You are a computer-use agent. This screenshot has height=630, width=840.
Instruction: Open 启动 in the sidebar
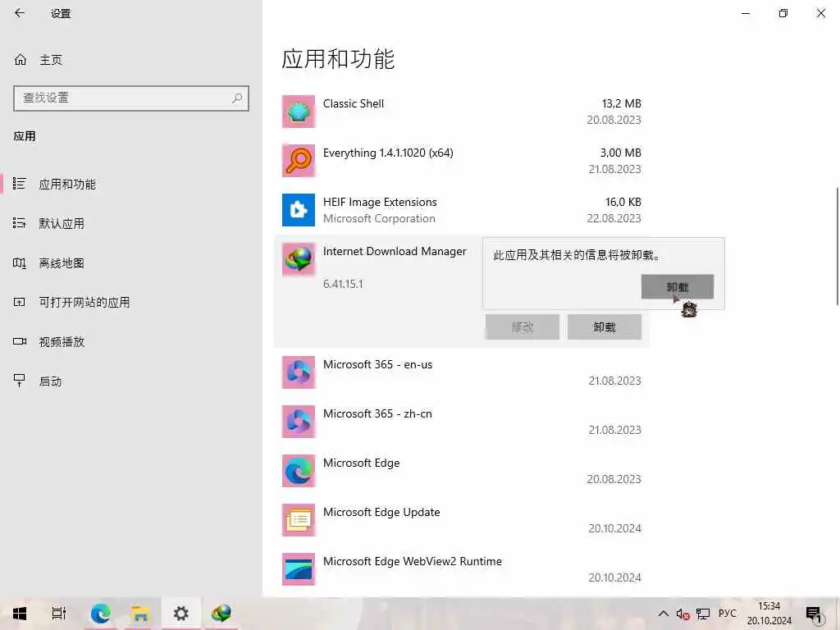point(130,381)
